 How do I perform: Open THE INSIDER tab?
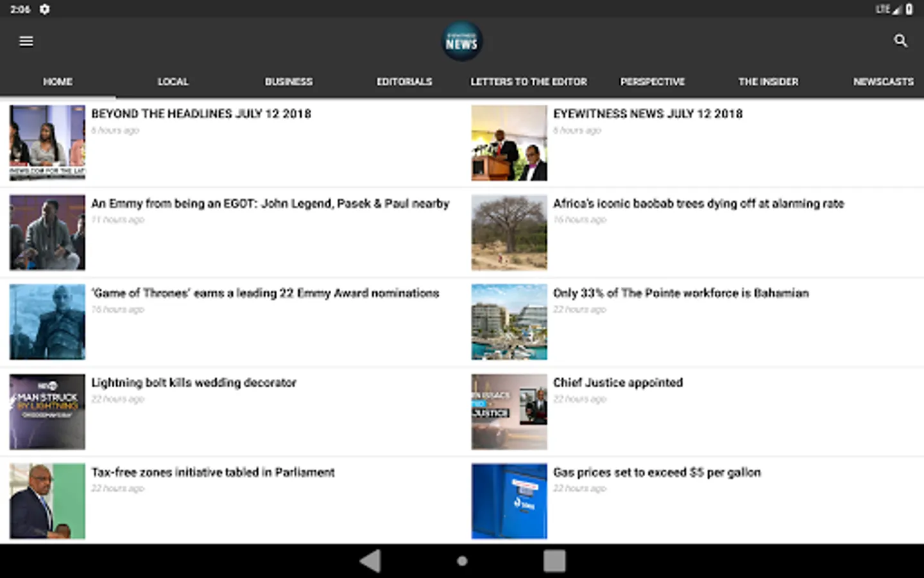768,82
